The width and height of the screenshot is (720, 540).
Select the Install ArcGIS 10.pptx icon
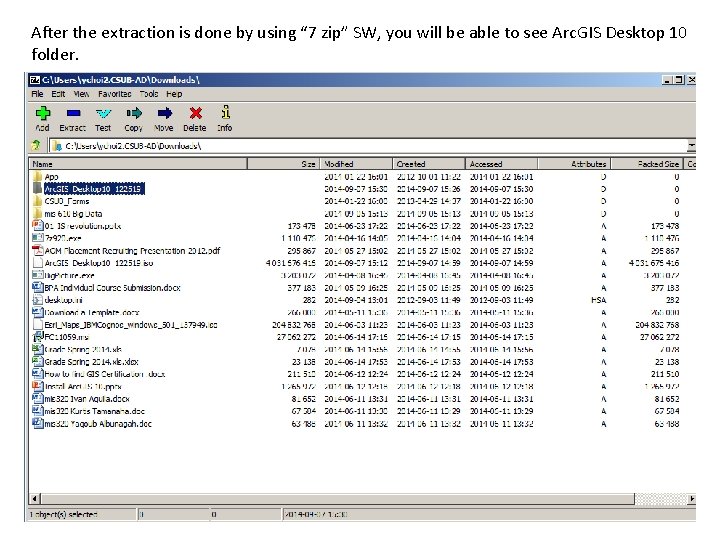point(38,386)
